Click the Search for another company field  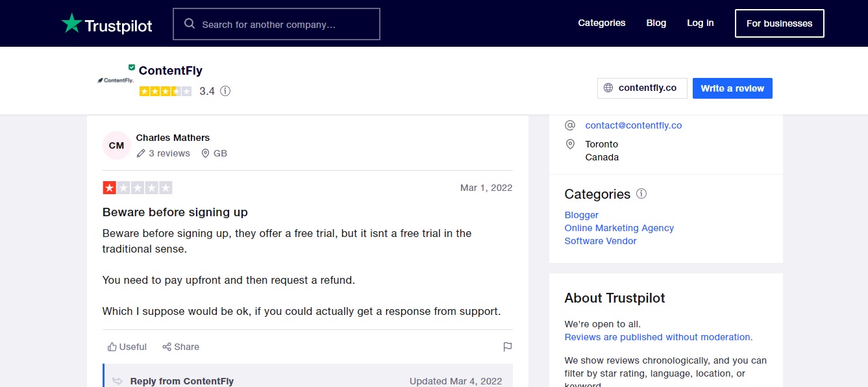click(x=277, y=24)
